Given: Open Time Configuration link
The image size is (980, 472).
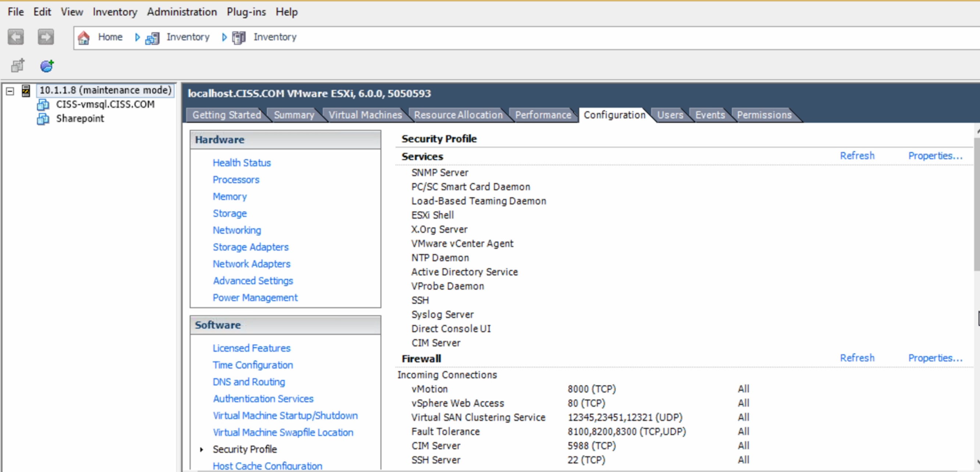Looking at the screenshot, I should (253, 365).
